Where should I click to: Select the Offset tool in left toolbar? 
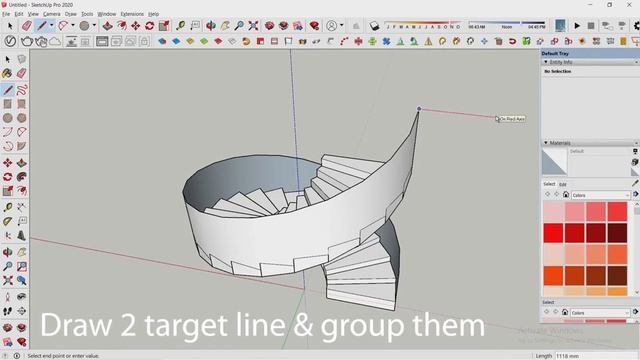[22, 191]
